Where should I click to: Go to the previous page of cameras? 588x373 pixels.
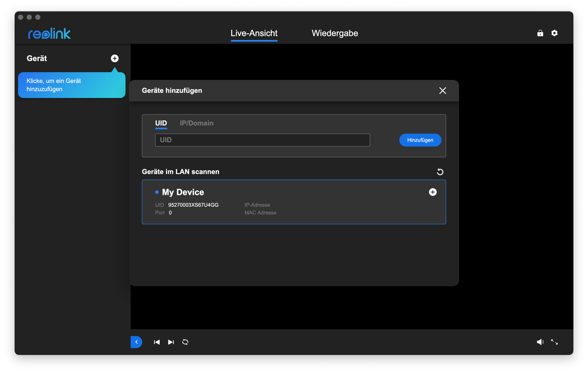157,342
